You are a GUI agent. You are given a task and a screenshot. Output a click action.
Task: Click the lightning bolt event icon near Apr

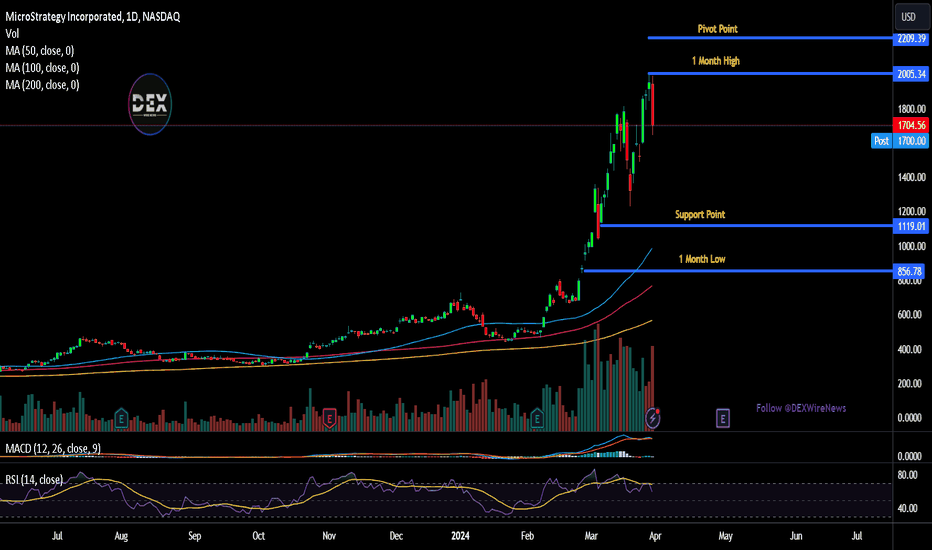pyautogui.click(x=653, y=419)
